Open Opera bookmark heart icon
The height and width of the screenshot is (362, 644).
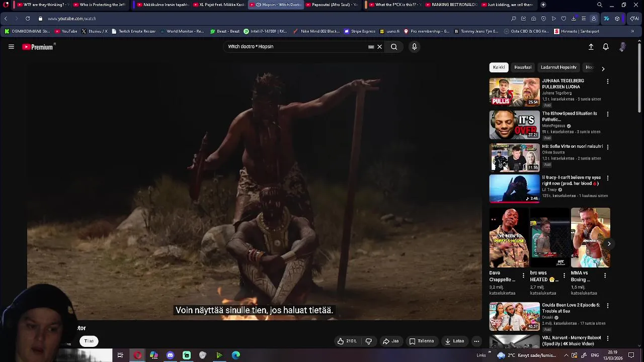pos(563,19)
